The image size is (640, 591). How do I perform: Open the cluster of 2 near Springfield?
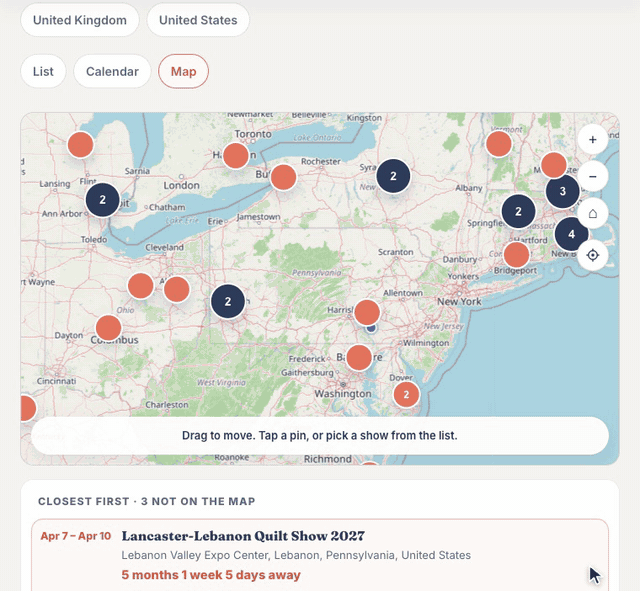click(x=518, y=211)
